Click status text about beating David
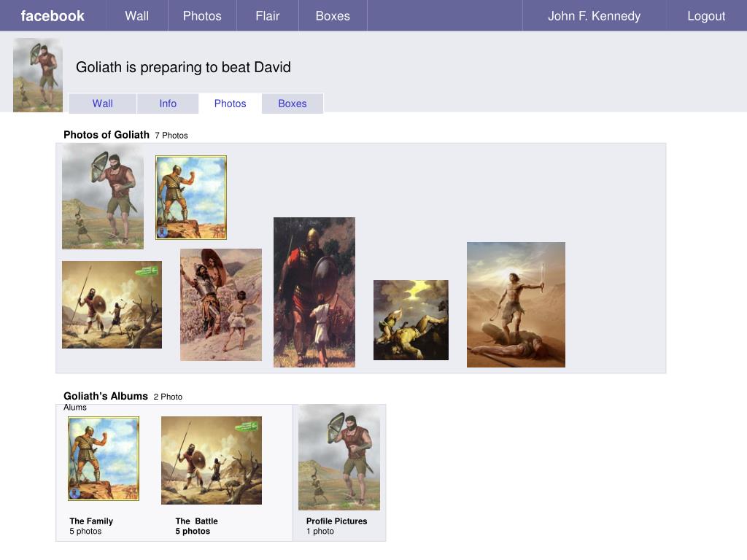The height and width of the screenshot is (560, 747). click(183, 67)
